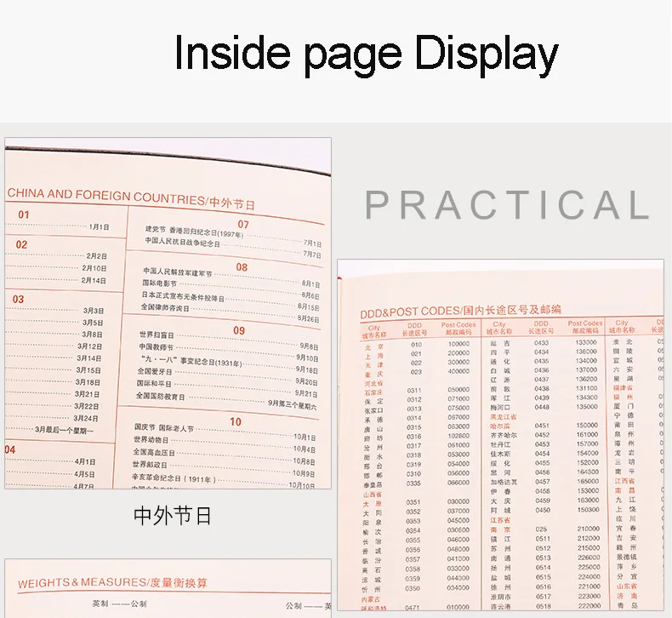Screen dimensions: 672x618
Task: Select month number '03' on holidays page
Action: [x=18, y=299]
